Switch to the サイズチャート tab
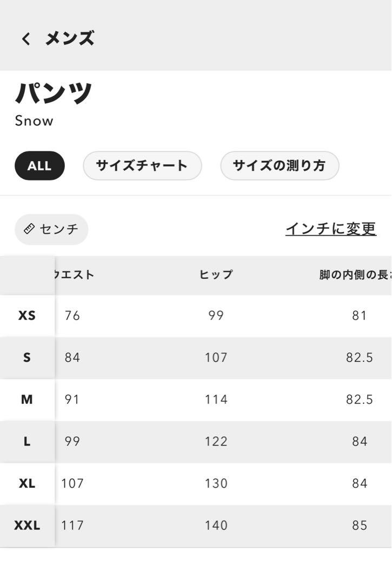 click(142, 166)
